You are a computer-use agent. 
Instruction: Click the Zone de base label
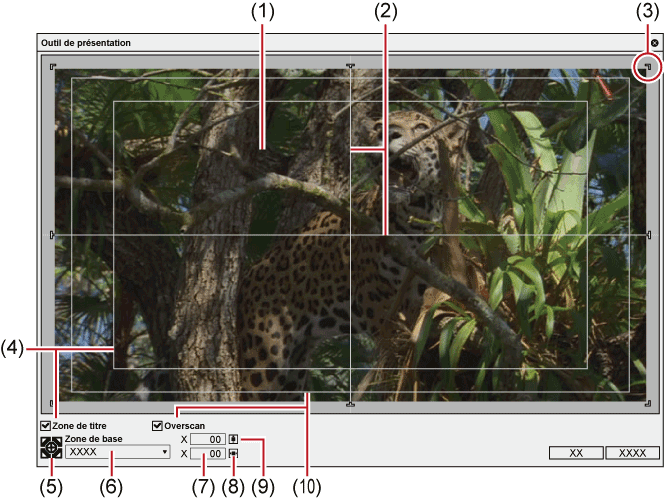[x=94, y=439]
